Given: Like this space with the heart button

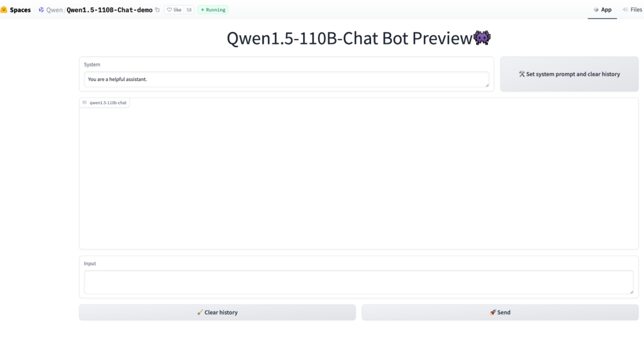Looking at the screenshot, I should tap(174, 10).
